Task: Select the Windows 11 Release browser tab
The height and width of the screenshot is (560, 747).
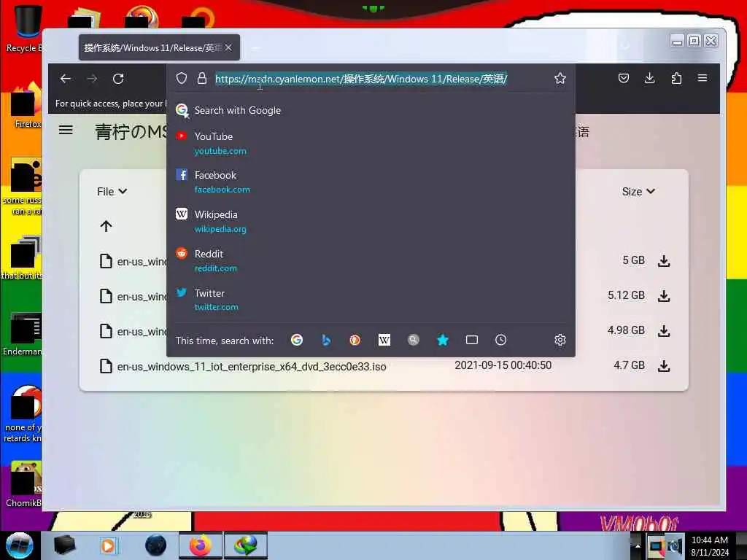Action: tap(159, 47)
